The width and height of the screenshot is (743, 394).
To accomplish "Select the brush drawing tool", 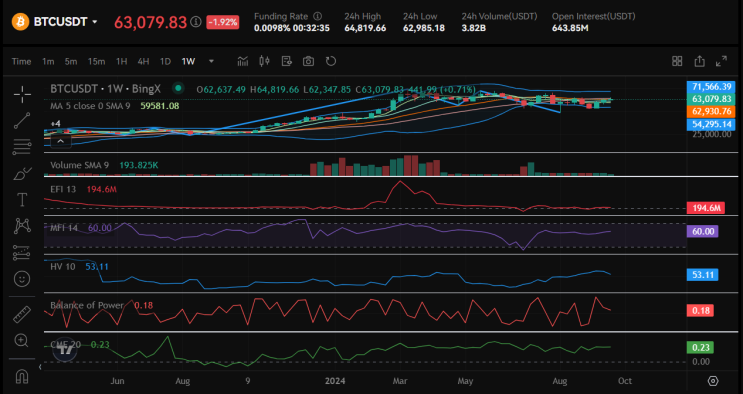I will (x=22, y=174).
